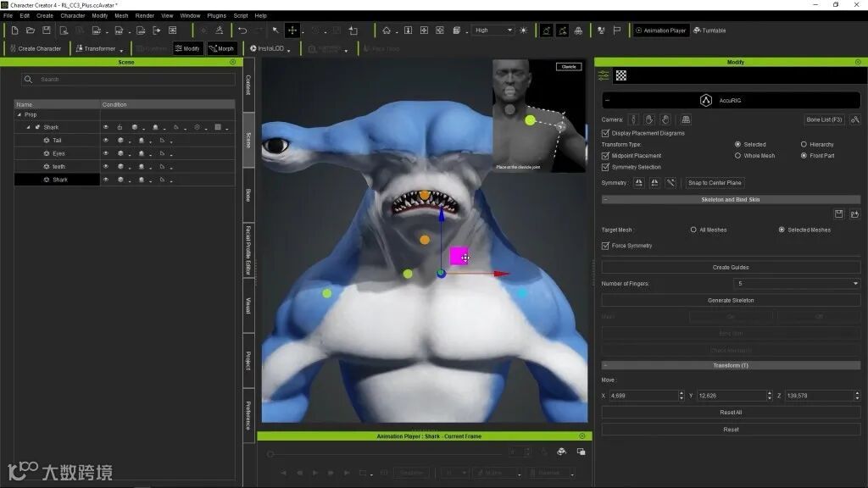Save project with floppy disk icon
This screenshot has height=488, width=868.
(47, 30)
